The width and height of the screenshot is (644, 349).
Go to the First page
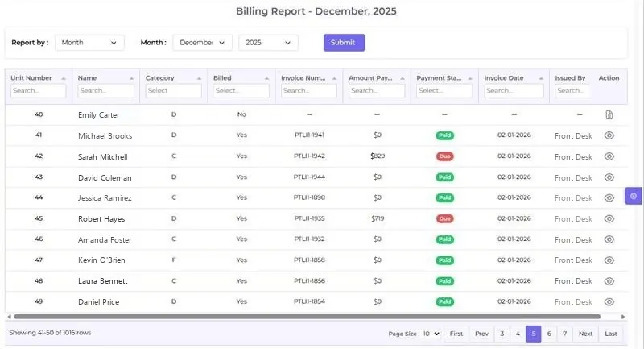pos(456,334)
